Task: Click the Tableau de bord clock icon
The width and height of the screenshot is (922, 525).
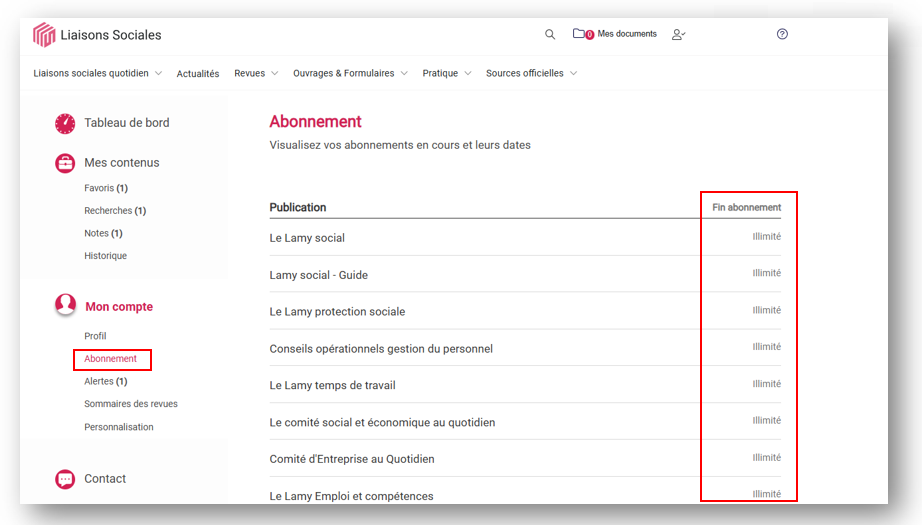Action: point(65,123)
